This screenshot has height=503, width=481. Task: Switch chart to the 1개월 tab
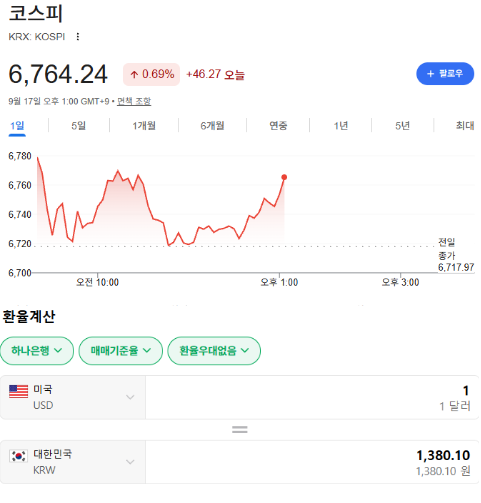pyautogui.click(x=144, y=126)
